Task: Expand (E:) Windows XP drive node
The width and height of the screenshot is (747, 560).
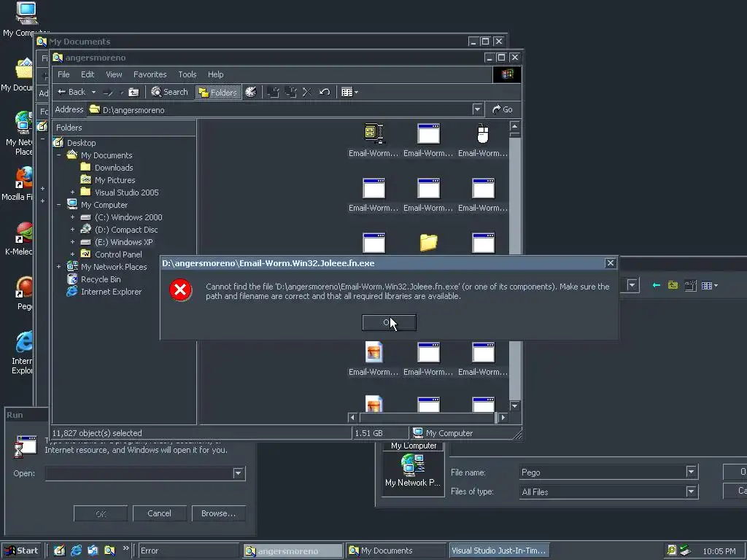Action: (x=72, y=242)
